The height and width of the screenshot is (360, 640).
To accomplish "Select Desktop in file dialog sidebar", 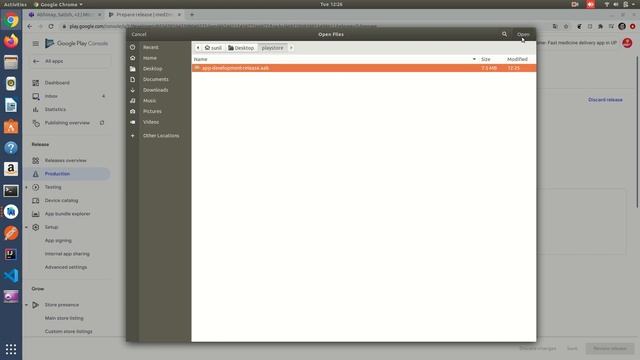I will click(152, 69).
